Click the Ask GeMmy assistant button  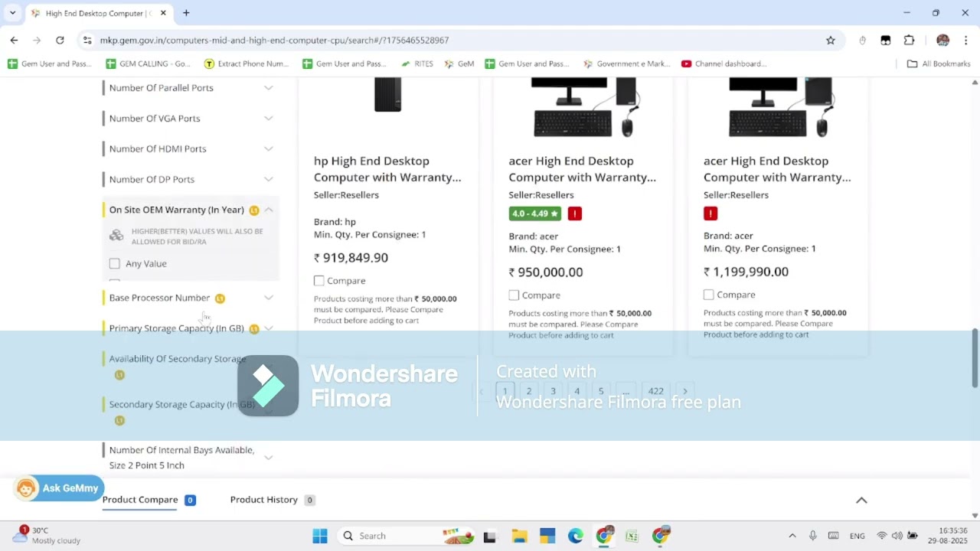pos(59,488)
